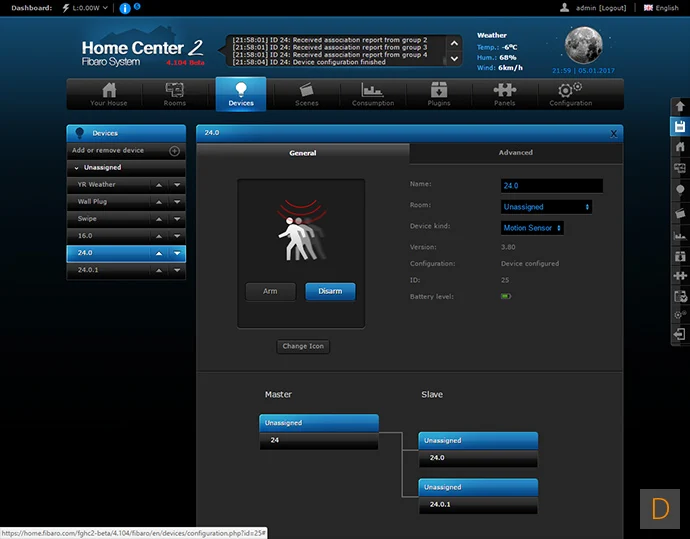Viewport: 690px width, 539px height.
Task: Move Swipe device up
Action: pyautogui.click(x=159, y=219)
